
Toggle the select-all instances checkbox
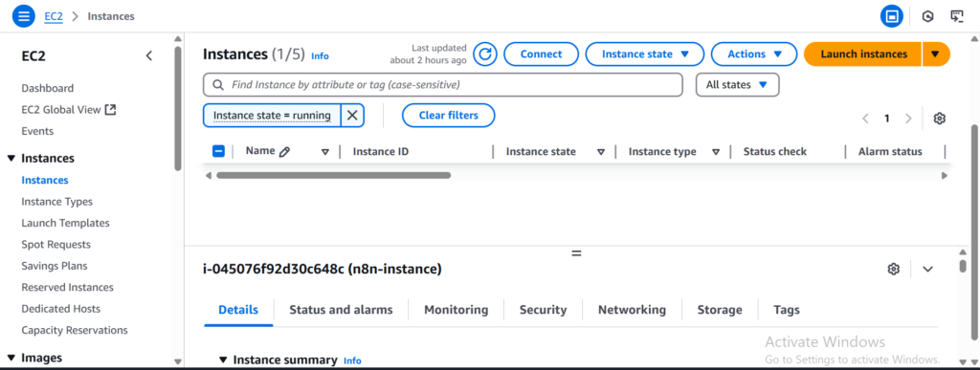(x=218, y=151)
